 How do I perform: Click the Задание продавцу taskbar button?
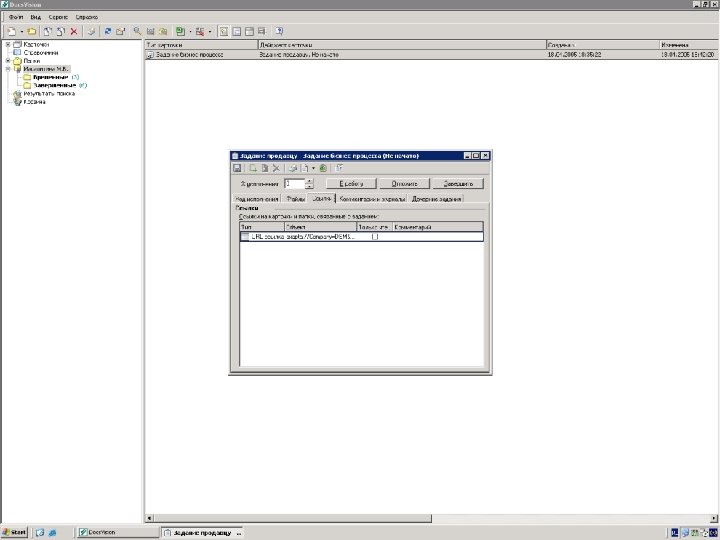point(202,533)
